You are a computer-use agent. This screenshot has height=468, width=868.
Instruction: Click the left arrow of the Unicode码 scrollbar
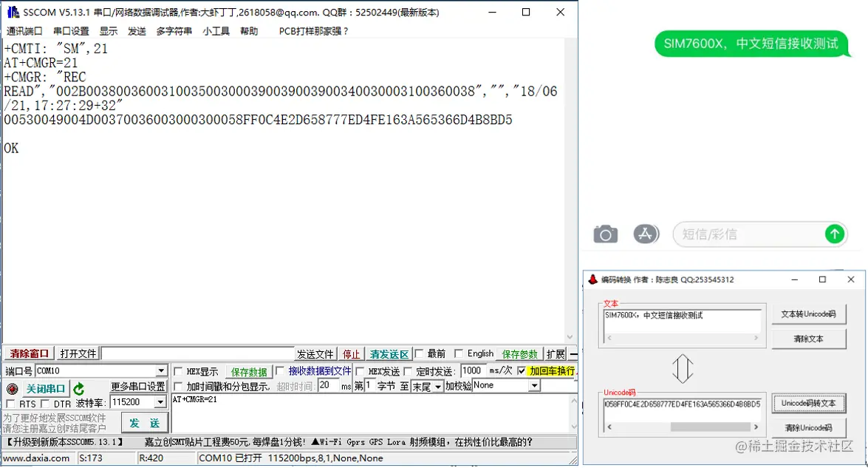point(609,427)
